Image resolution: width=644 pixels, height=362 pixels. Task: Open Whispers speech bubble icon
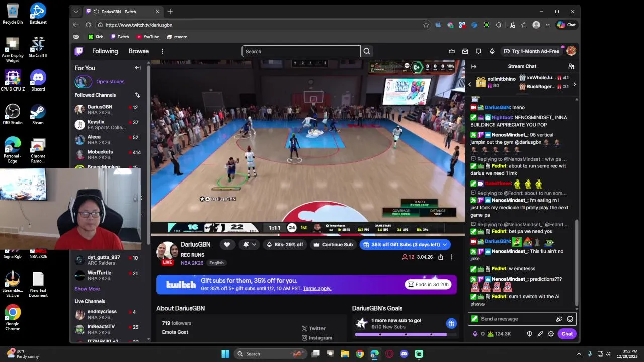478,51
